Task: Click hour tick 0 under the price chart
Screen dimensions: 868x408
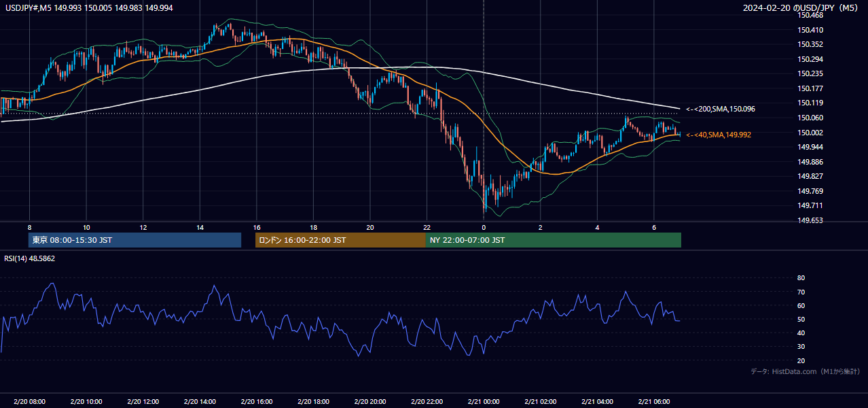Action: (484, 227)
